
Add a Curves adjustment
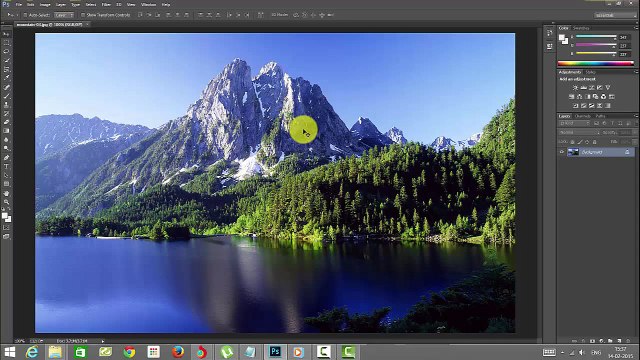pyautogui.click(x=592, y=88)
